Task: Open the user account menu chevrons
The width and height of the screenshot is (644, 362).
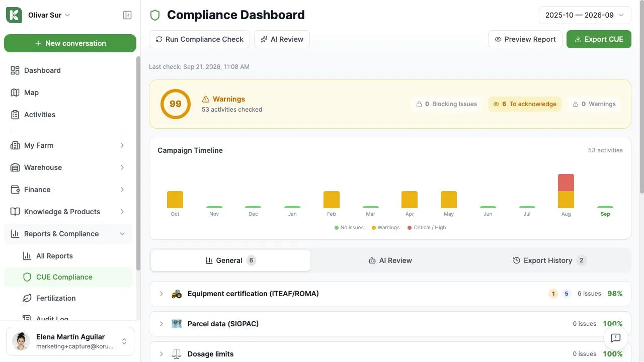Action: coord(124,341)
